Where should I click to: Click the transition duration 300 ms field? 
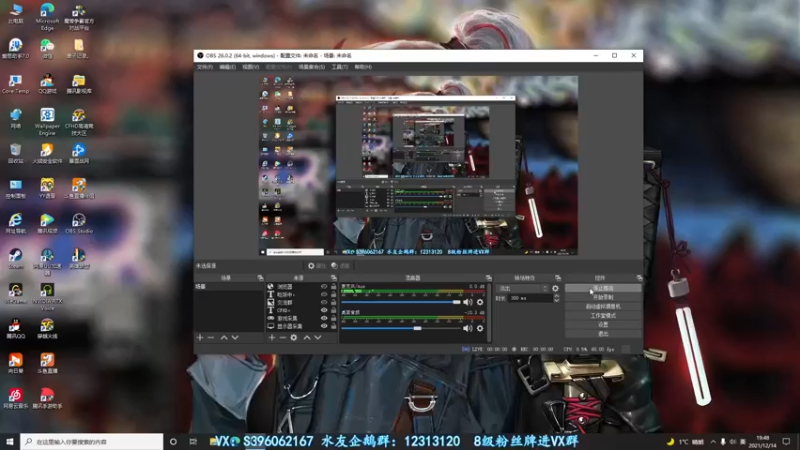click(530, 298)
